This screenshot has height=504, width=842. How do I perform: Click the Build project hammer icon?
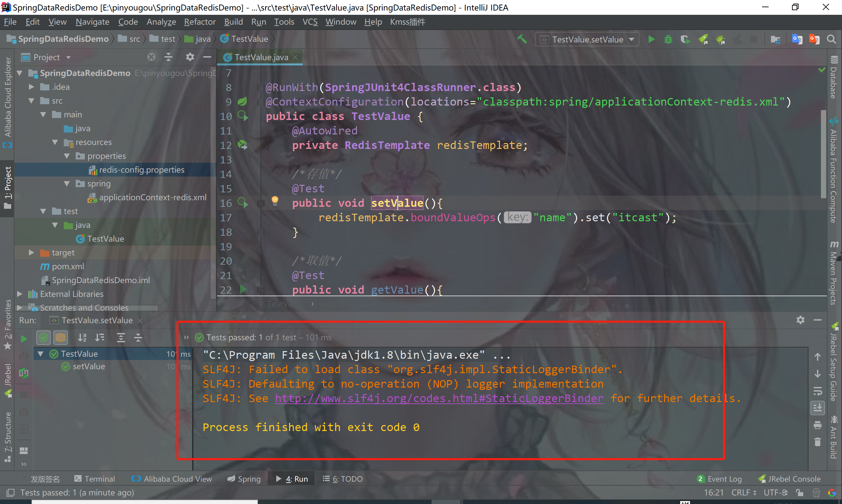[522, 39]
